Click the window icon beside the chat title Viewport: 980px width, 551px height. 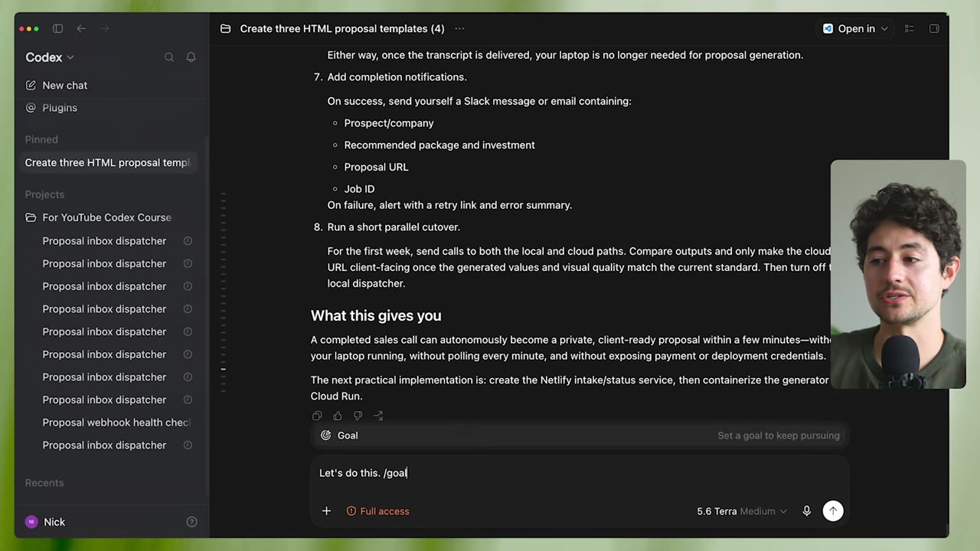tap(225, 28)
